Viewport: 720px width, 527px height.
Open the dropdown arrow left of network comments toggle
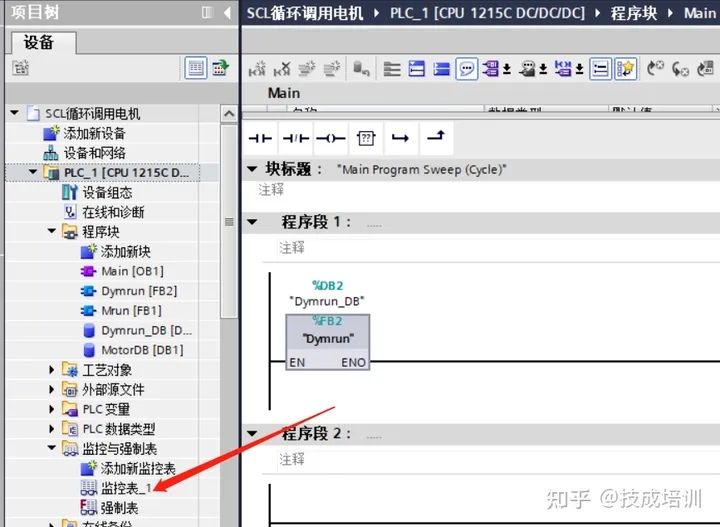click(x=579, y=69)
